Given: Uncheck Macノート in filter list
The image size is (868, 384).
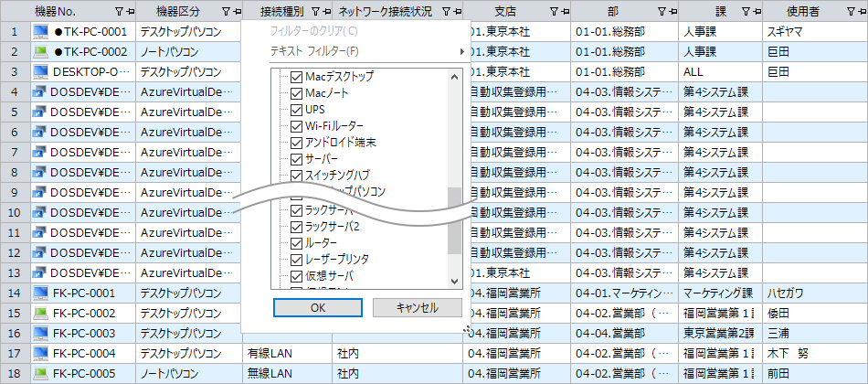Looking at the screenshot, I should pos(297,93).
